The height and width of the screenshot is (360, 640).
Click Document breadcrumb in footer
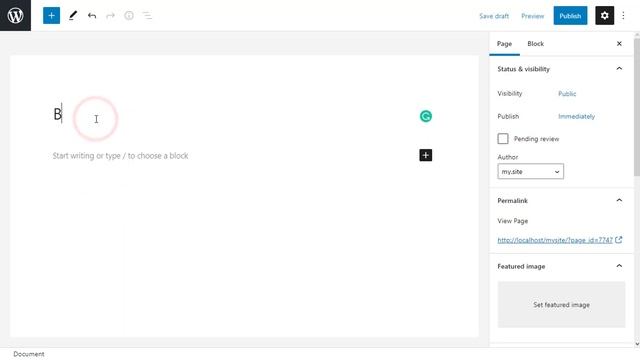[29, 354]
